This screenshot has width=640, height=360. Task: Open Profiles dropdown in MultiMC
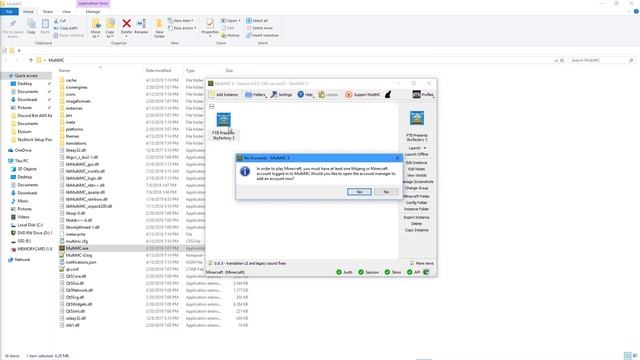click(423, 95)
